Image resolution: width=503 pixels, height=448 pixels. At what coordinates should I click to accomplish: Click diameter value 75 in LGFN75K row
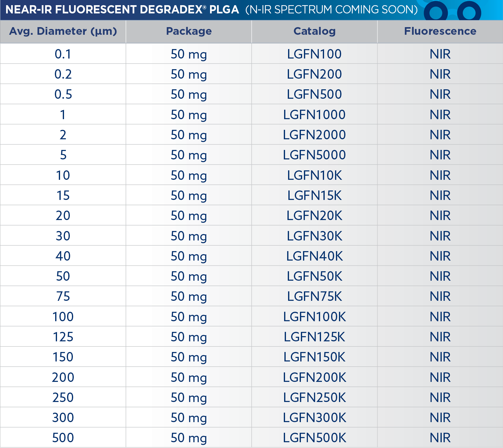63,296
